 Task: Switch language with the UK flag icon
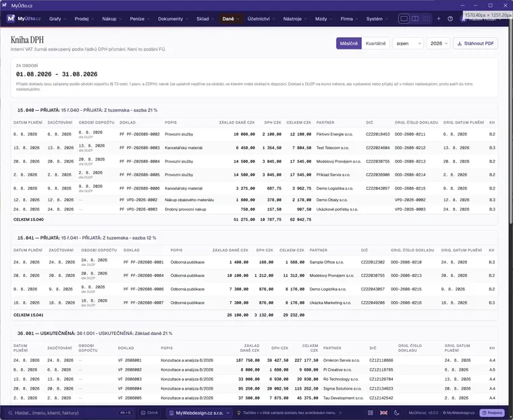[x=383, y=413]
